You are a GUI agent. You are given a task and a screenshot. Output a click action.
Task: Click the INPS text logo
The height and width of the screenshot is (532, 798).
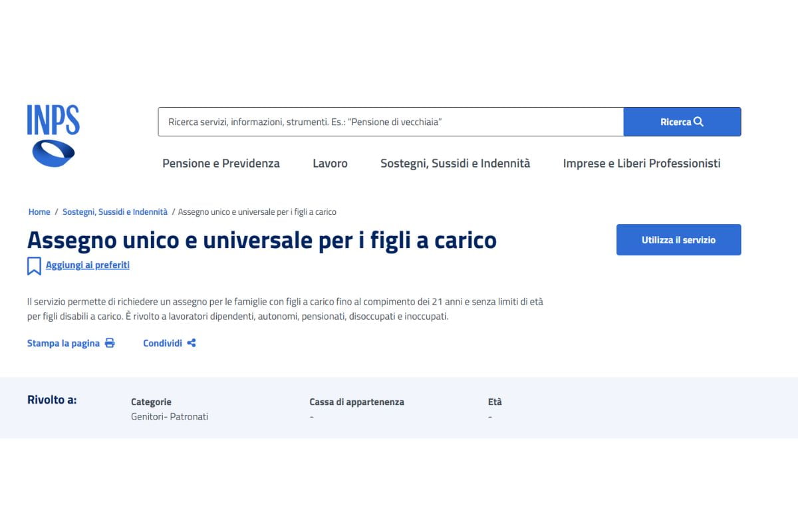pyautogui.click(x=53, y=120)
